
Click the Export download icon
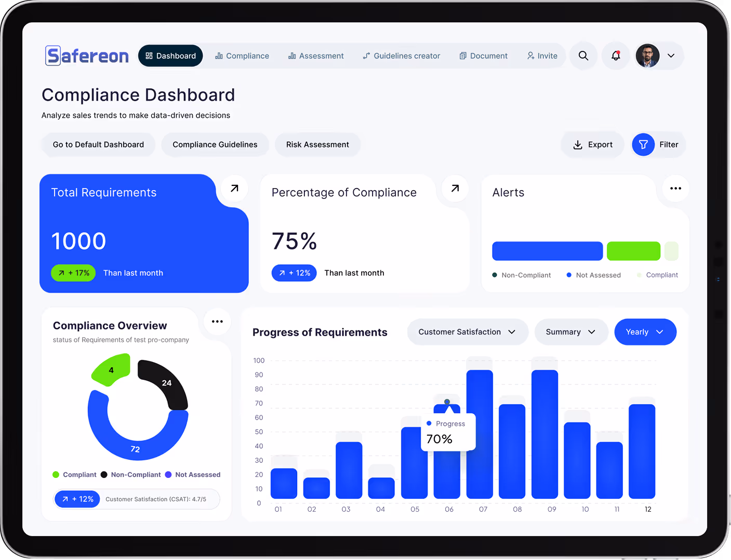[578, 145]
